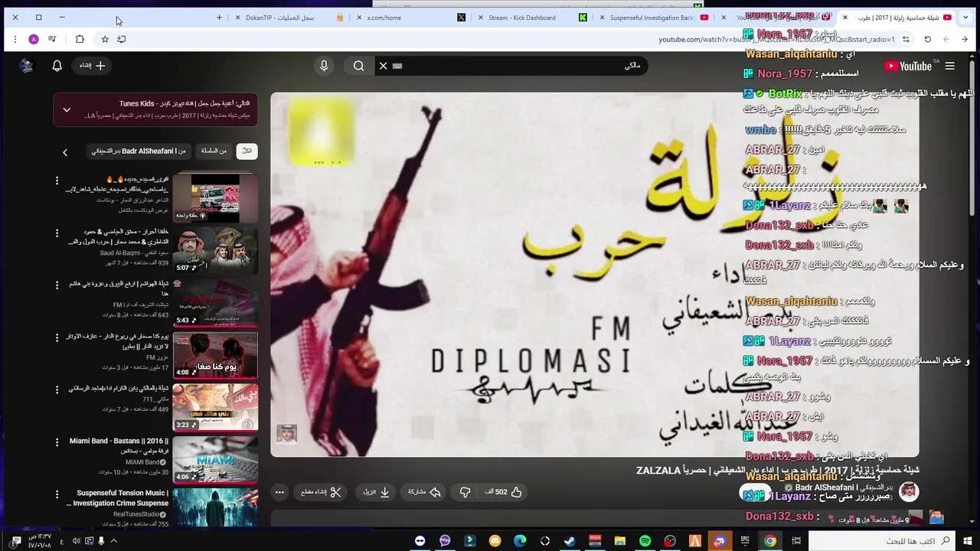Collapse the mix playlist panel chevron
Viewport: 980px width, 551px height.
pyautogui.click(x=67, y=110)
